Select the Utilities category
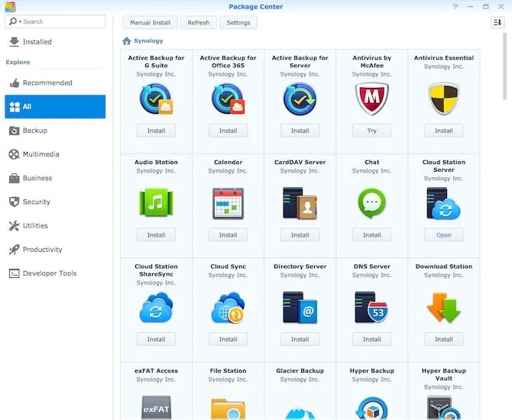512x420 pixels. point(55,226)
